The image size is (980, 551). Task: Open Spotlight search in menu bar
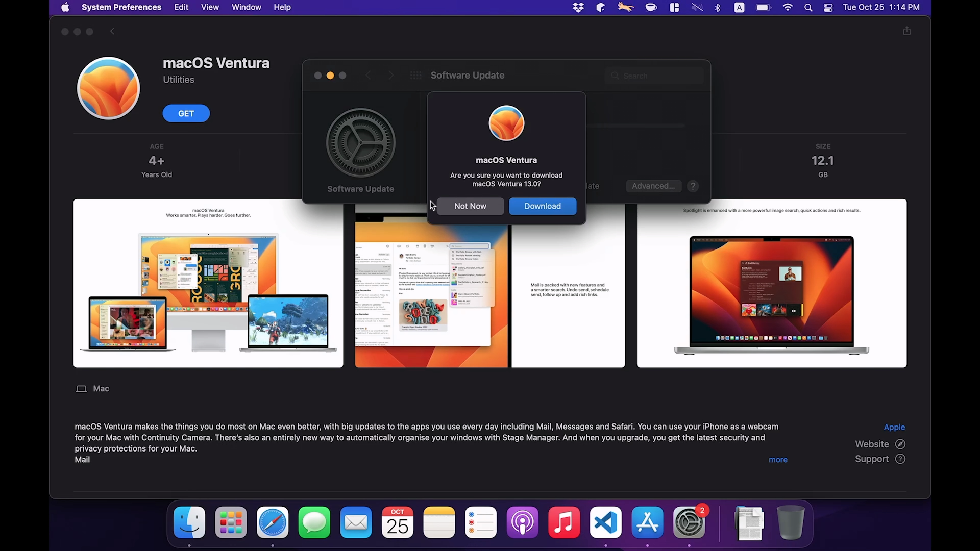pyautogui.click(x=808, y=7)
